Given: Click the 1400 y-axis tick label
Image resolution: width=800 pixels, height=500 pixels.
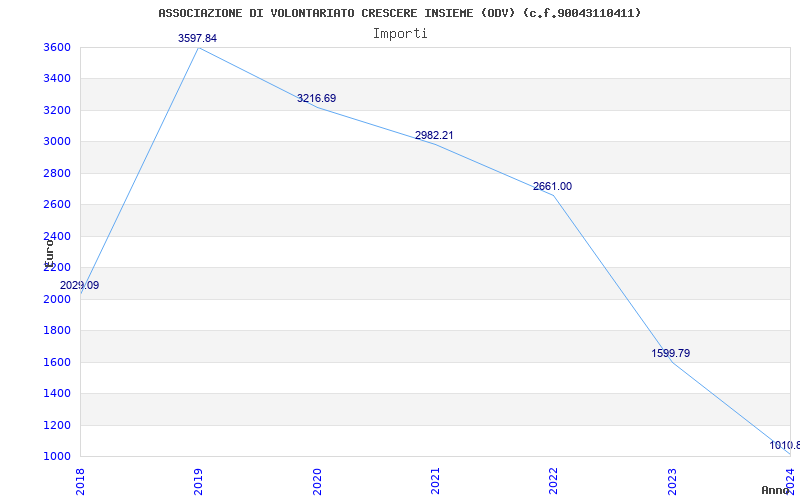Looking at the screenshot, I should 57,393.
